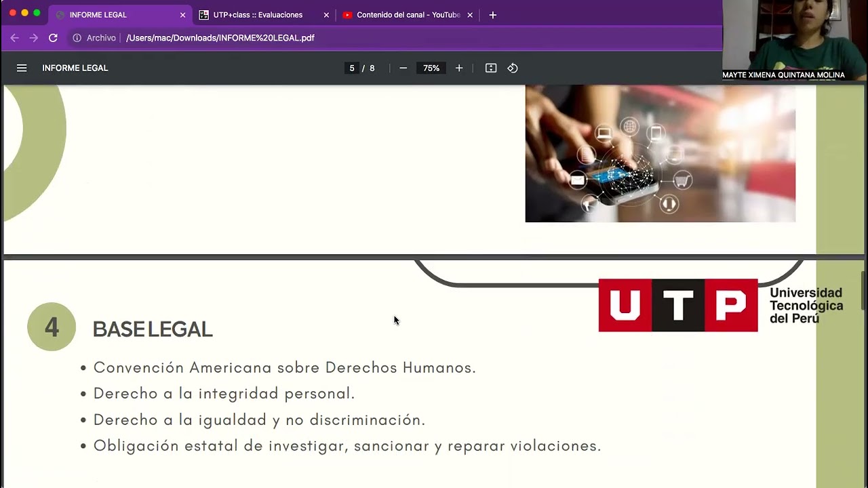Open the PDF sidebar menu icon
The width and height of the screenshot is (868, 488).
[x=22, y=68]
